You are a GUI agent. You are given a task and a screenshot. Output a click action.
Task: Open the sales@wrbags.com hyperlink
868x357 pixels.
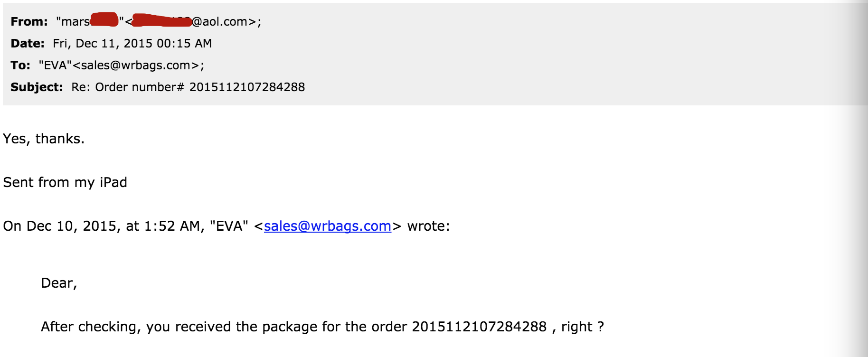(327, 226)
